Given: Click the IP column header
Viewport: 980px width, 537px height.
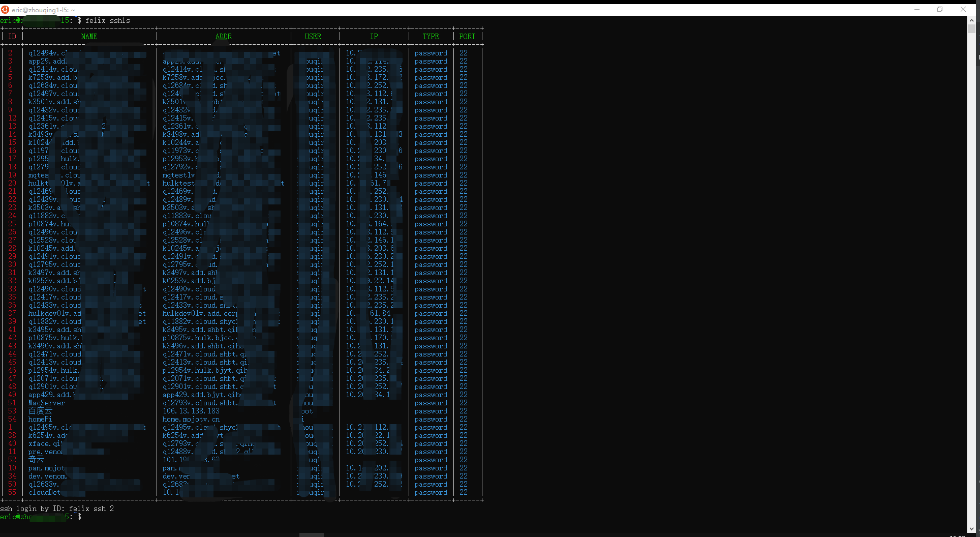Looking at the screenshot, I should pos(374,37).
